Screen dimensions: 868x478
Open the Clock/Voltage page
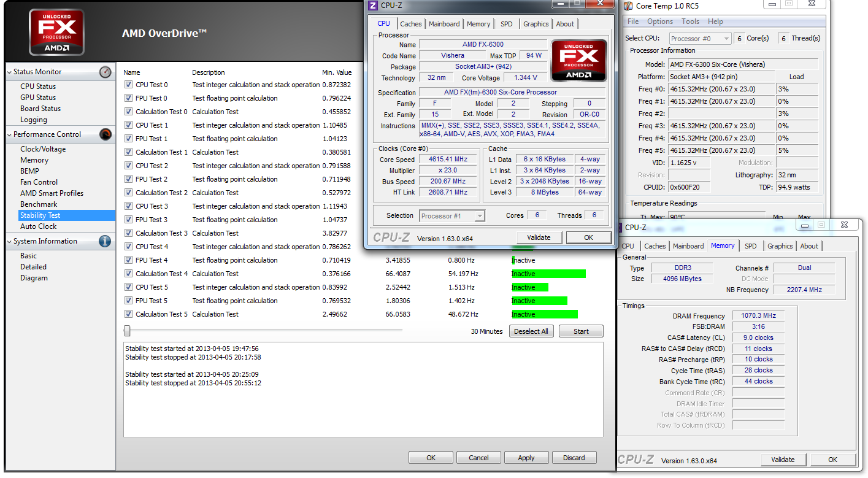coord(43,149)
